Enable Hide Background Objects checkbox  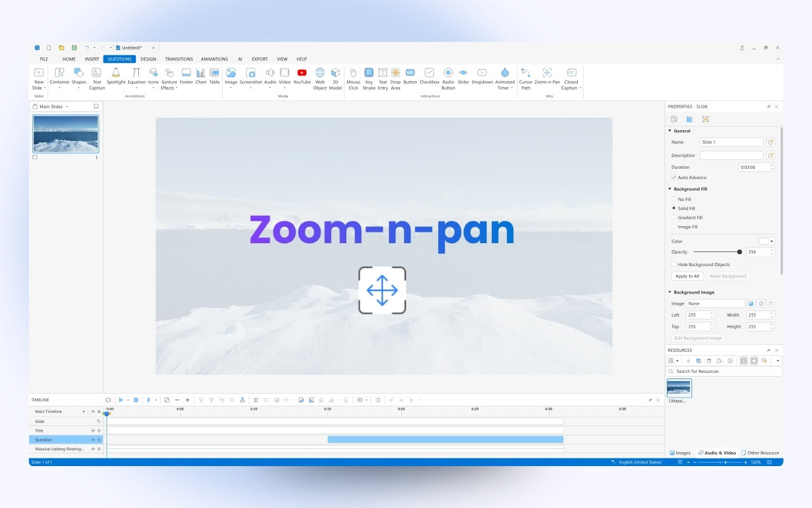tap(674, 264)
